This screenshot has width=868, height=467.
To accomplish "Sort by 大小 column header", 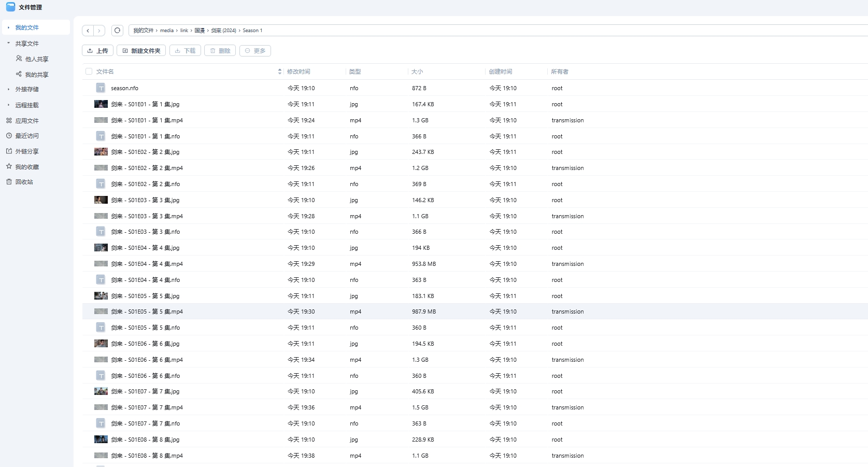I will (417, 72).
